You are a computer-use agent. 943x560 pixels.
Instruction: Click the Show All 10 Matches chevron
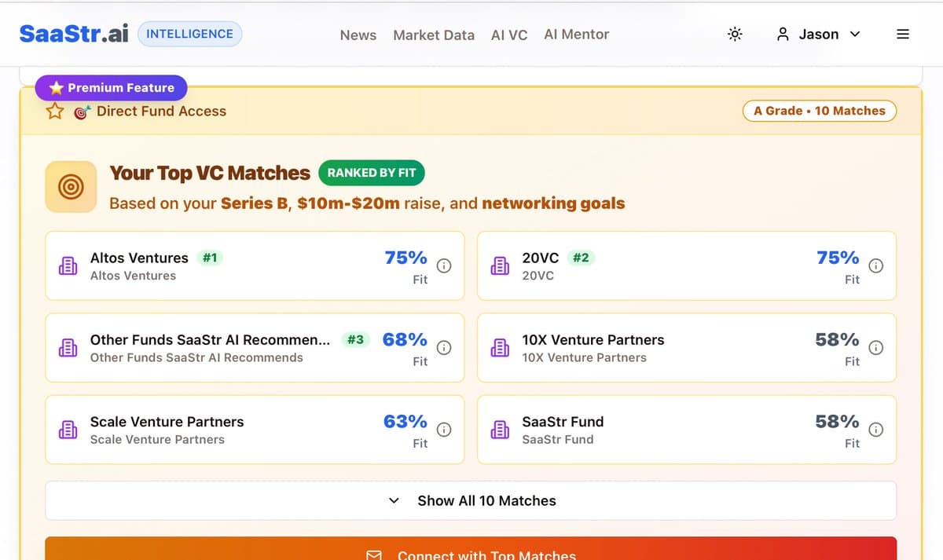pos(393,500)
